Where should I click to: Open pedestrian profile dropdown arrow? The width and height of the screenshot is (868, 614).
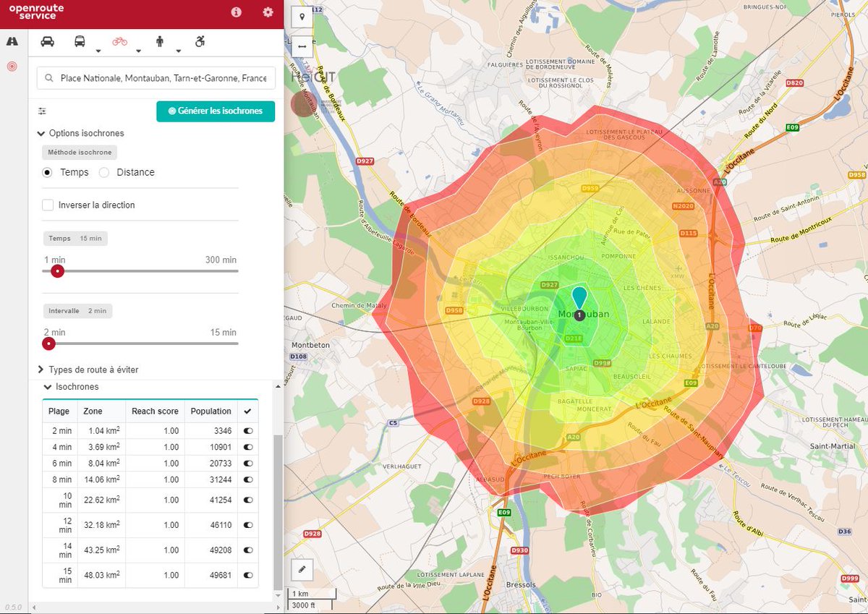pyautogui.click(x=179, y=51)
